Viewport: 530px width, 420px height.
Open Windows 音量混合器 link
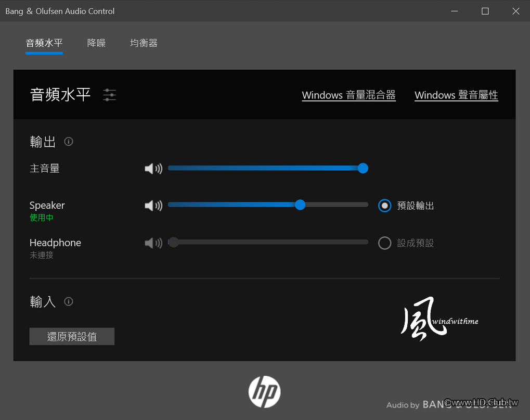tap(348, 95)
